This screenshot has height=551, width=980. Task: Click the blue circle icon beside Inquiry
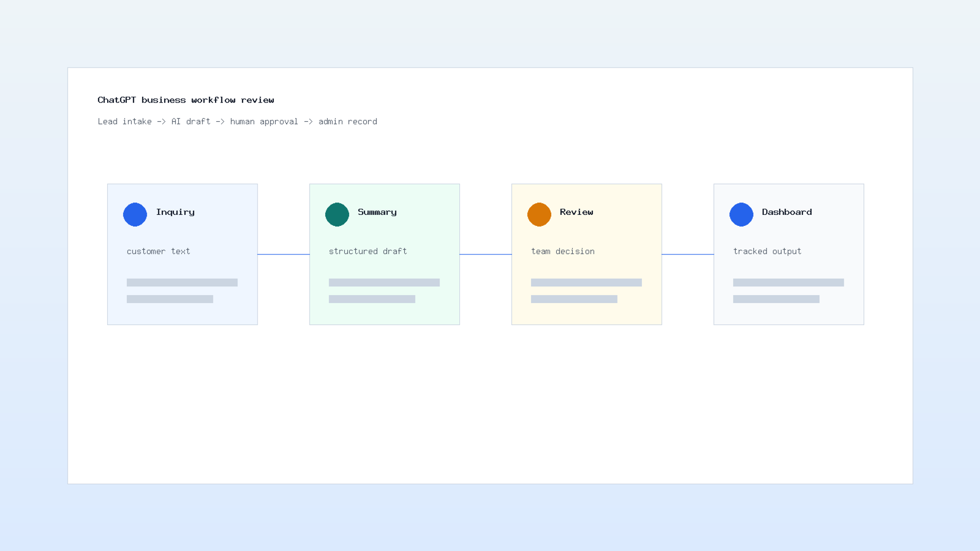click(x=135, y=214)
